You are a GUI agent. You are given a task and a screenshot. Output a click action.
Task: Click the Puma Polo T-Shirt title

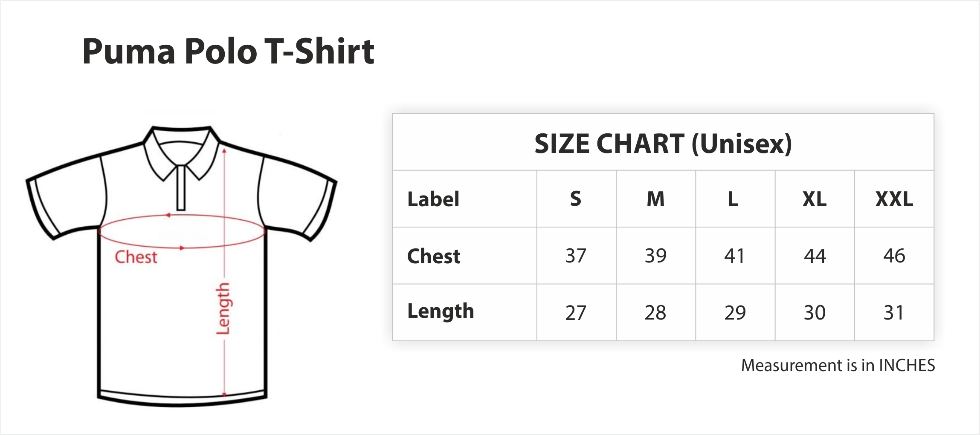click(x=228, y=52)
